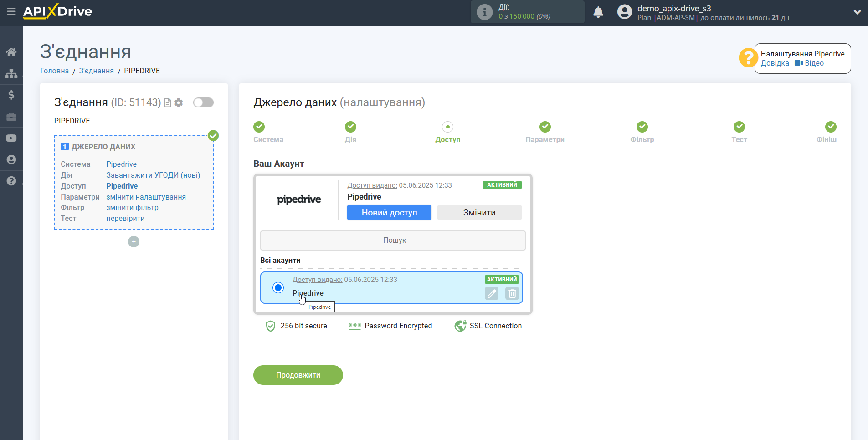
Task: Open the user profile sidebar icon
Action: [x=11, y=159]
